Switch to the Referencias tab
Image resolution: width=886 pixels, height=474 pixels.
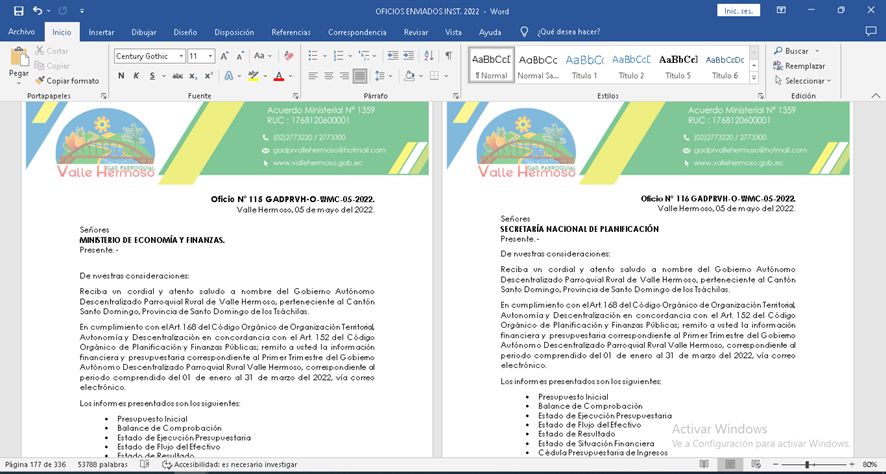(291, 32)
